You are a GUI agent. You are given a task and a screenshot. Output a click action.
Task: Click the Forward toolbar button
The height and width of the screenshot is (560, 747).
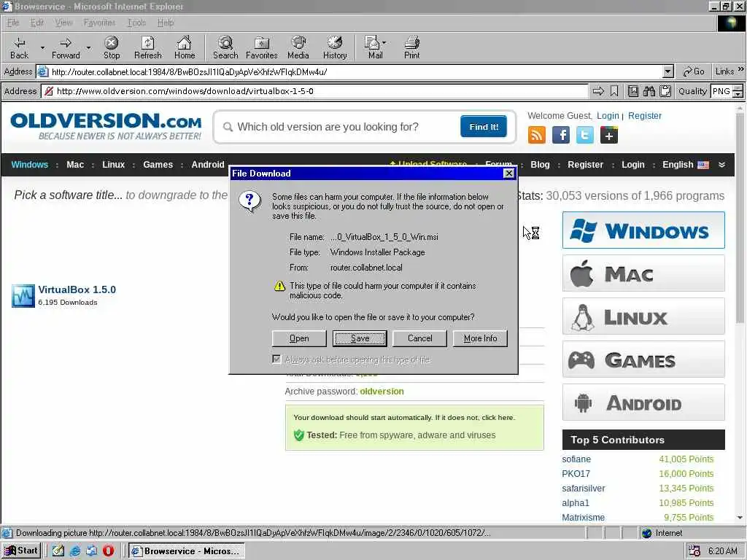[66, 47]
